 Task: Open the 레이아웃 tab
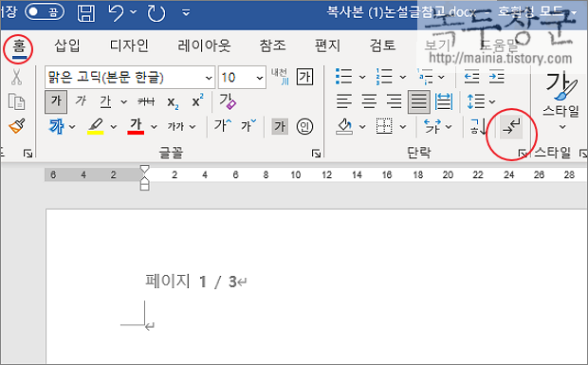[204, 46]
